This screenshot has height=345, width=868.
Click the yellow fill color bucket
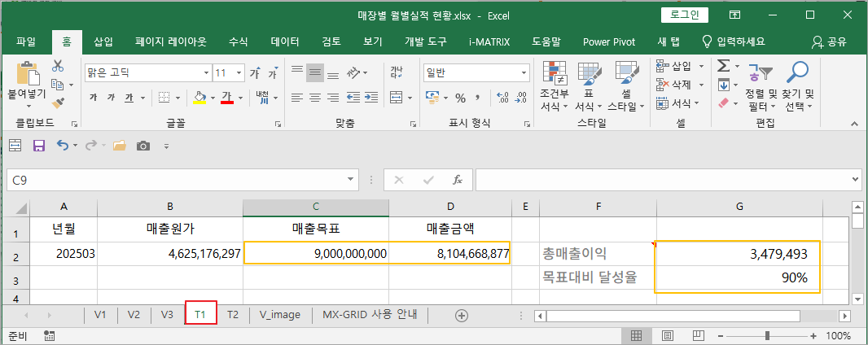coord(199,98)
